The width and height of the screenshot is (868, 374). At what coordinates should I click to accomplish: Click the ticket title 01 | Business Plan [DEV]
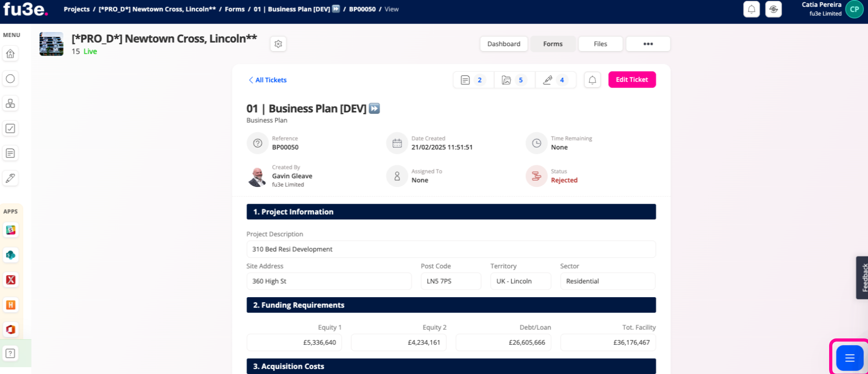313,109
